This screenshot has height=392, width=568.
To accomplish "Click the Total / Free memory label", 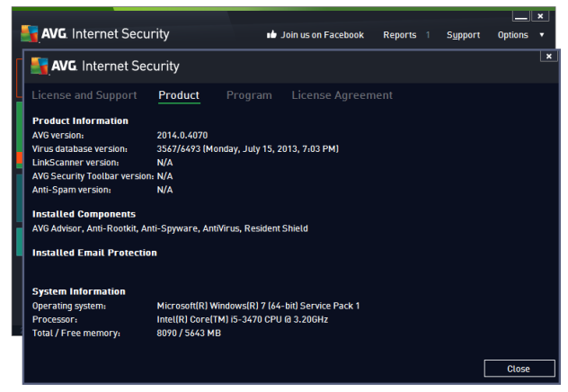I will [x=76, y=333].
